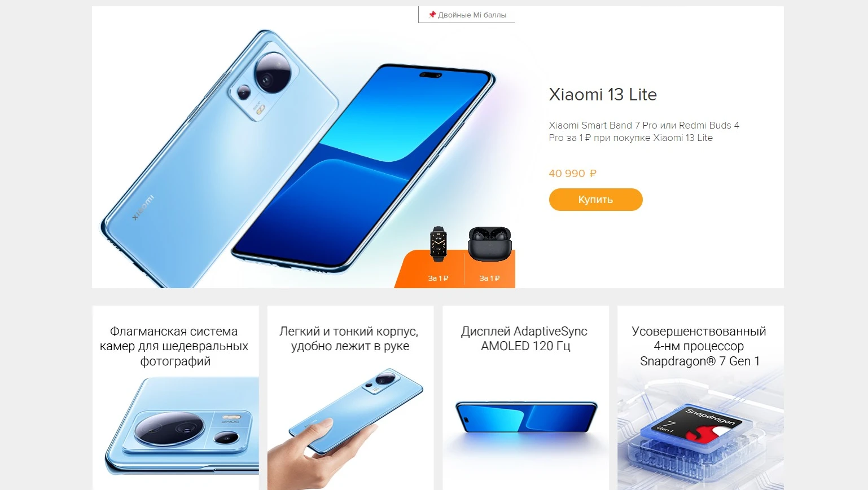Click the red pin icon in the tag

432,15
